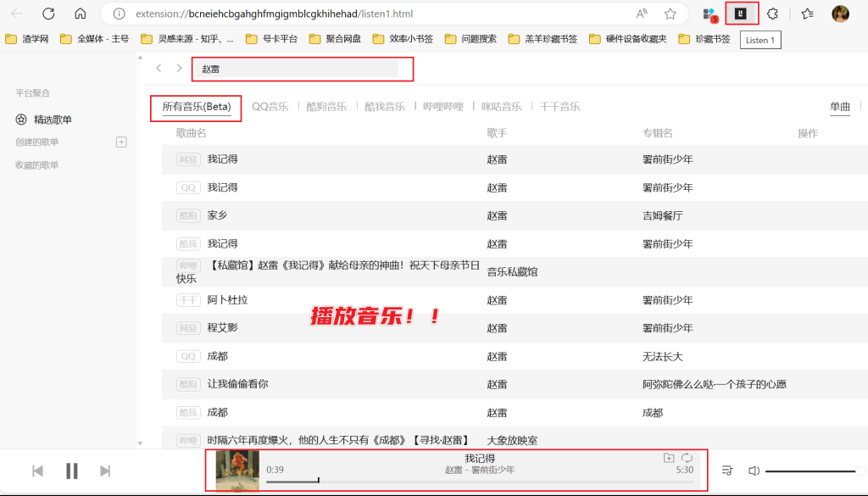Navigate back using the left arrow
Image resolution: width=868 pixels, height=496 pixels.
(157, 69)
